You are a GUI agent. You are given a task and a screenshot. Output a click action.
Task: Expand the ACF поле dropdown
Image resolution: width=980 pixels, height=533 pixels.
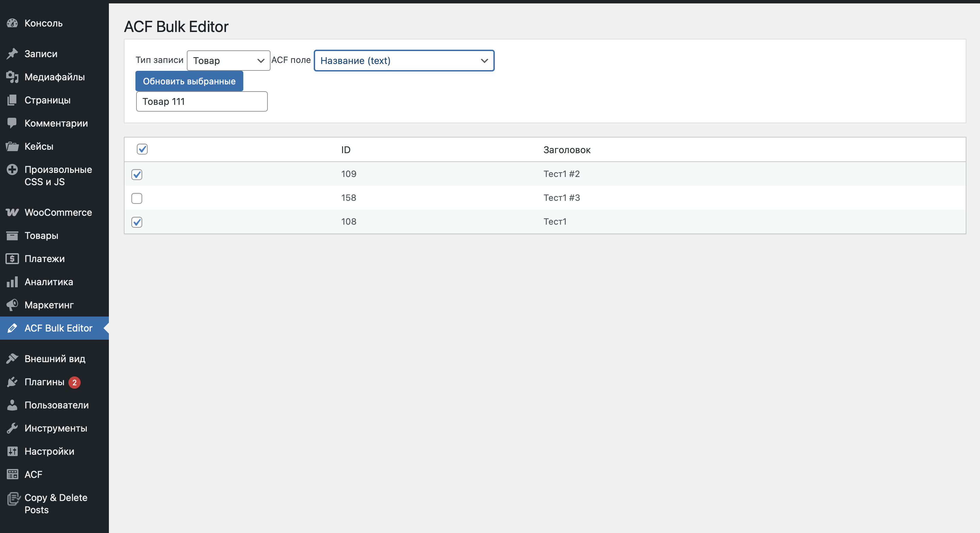(404, 61)
